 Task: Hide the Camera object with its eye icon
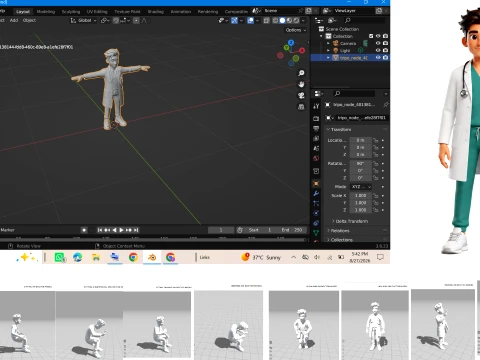[x=378, y=43]
